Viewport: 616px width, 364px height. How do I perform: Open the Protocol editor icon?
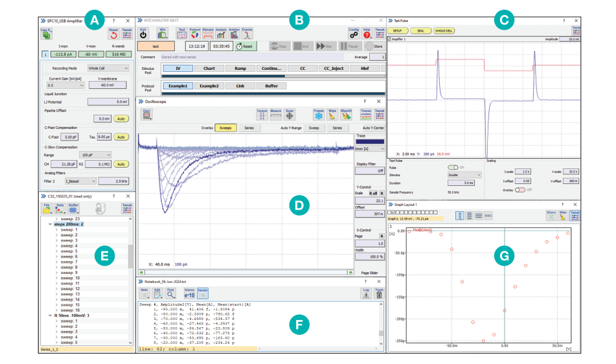click(195, 34)
